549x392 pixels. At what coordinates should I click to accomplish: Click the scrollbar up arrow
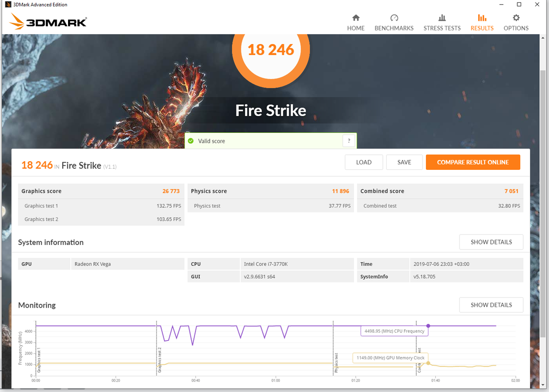pos(543,38)
